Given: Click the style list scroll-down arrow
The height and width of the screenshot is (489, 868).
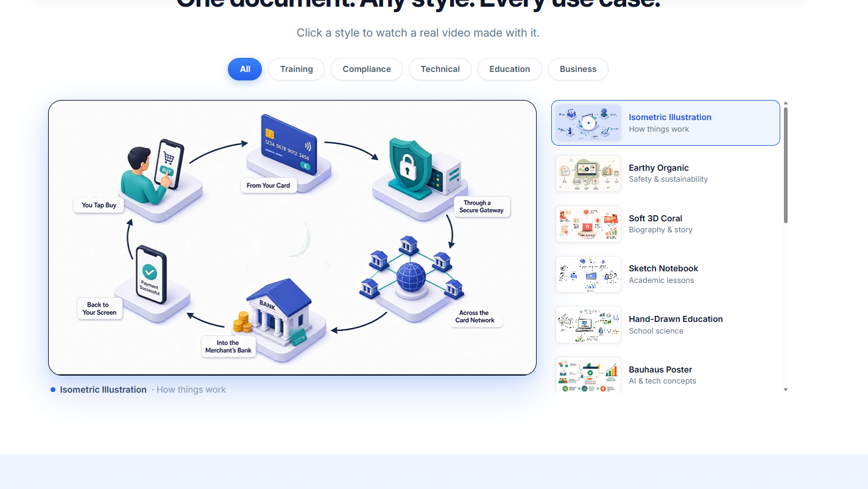Looking at the screenshot, I should coord(786,389).
